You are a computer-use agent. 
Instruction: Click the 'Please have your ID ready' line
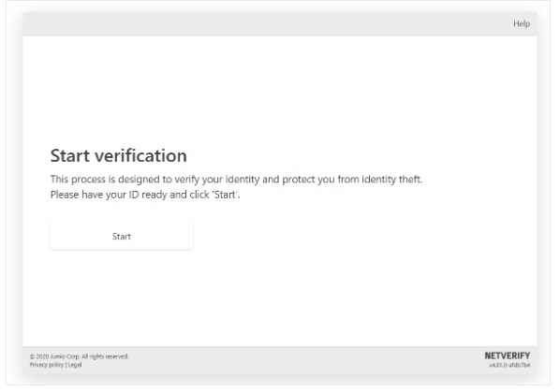pos(145,195)
